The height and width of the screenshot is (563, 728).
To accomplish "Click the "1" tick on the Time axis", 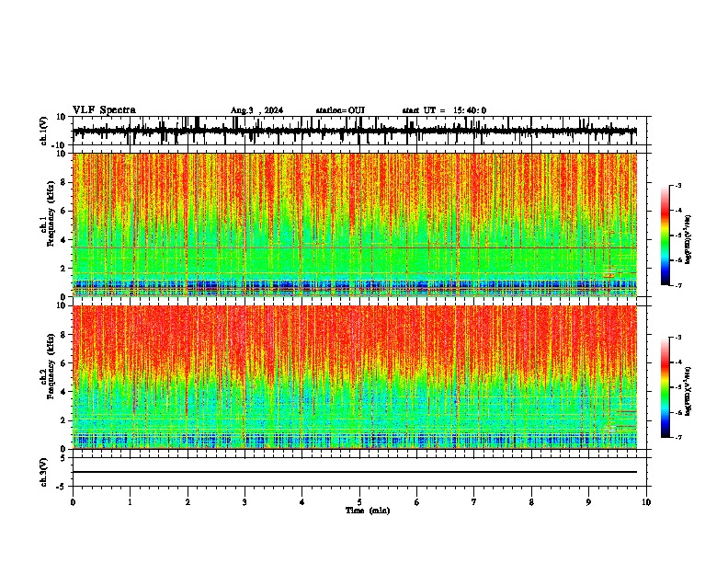I will tap(130, 502).
